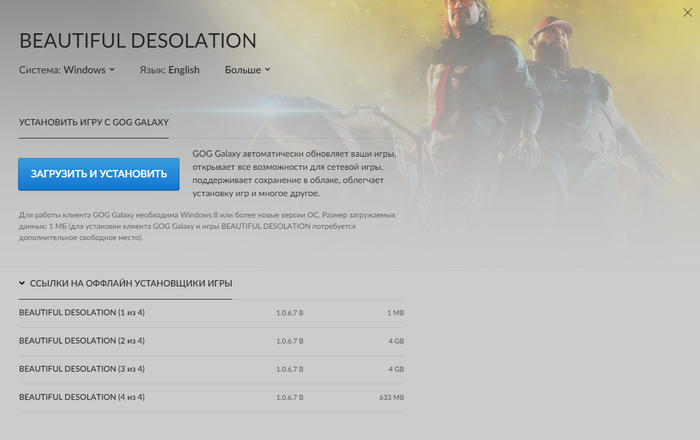Open the Язык: English language selector
Screen dimensions: 700x440
pos(169,70)
